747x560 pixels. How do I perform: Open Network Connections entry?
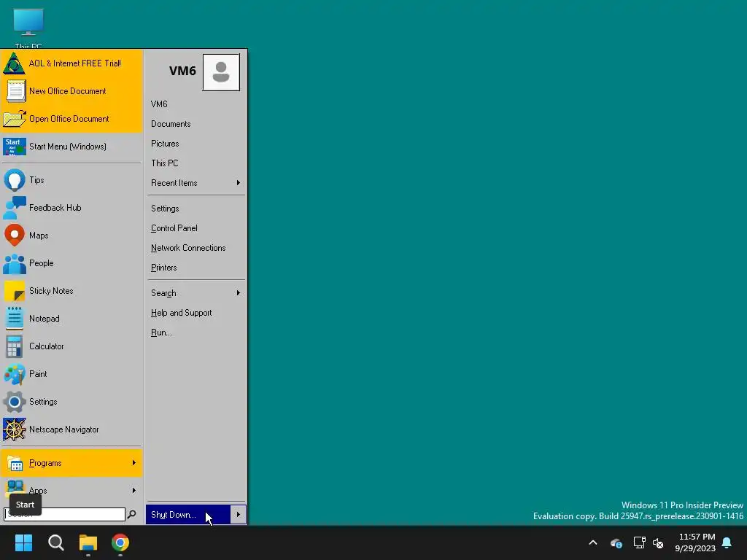tap(188, 248)
